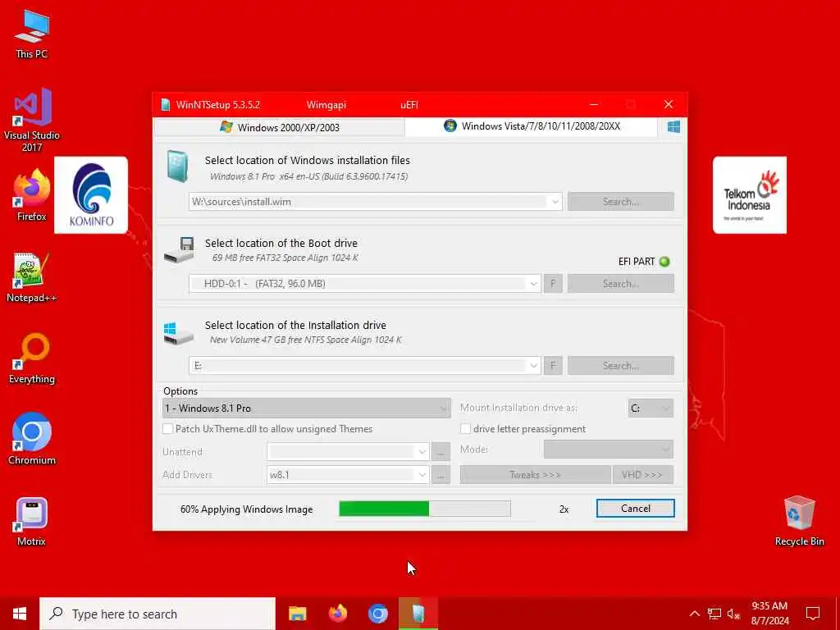
Task: Open the Recycle Bin
Action: point(799,521)
